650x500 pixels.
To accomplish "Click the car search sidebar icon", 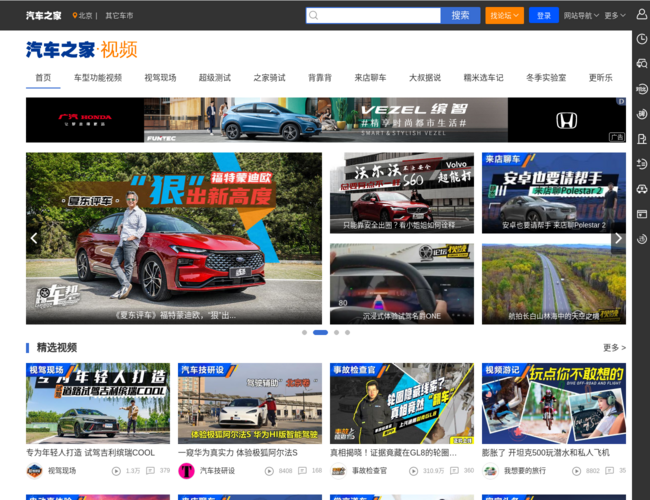I will tap(642, 63).
